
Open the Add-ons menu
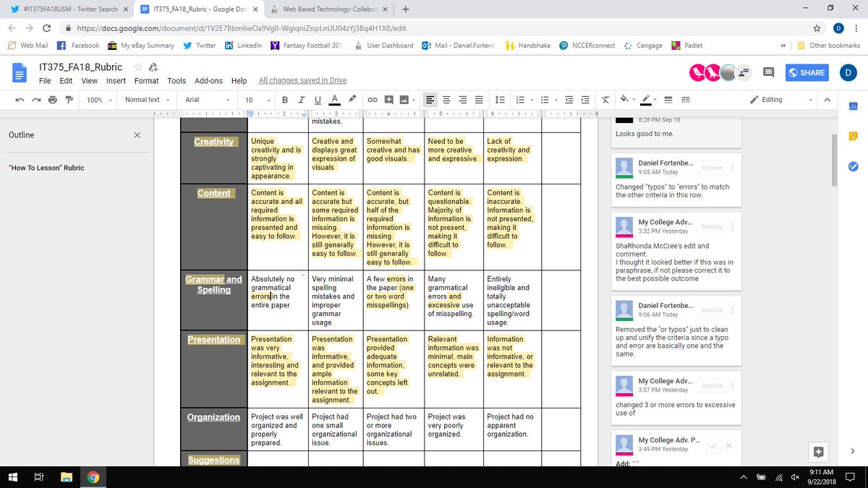coord(209,81)
